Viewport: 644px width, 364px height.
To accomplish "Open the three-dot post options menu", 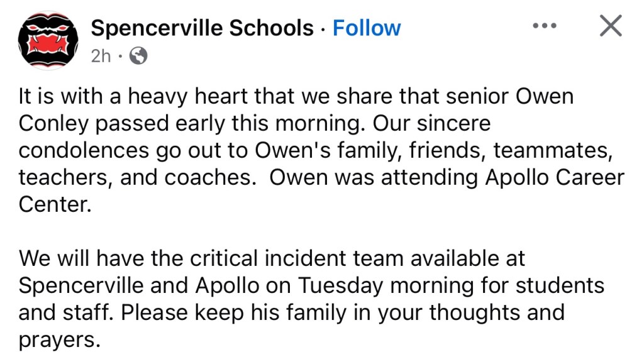I will point(544,26).
